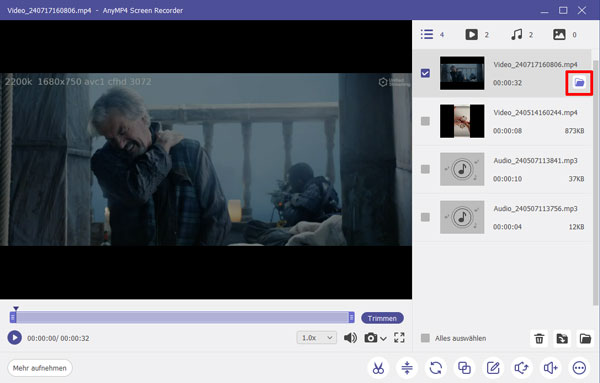Check the Audio_240507113841.mp3 checkbox
The height and width of the screenshot is (383, 600).
[425, 169]
